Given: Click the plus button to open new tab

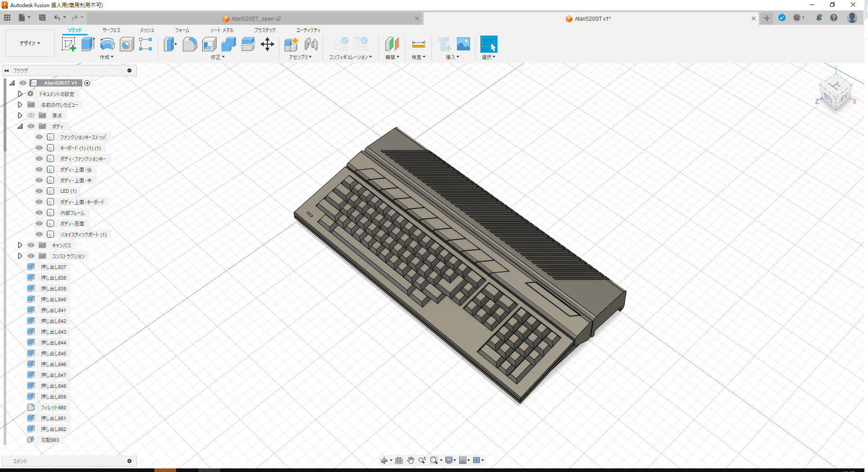Looking at the screenshot, I should click(x=767, y=18).
